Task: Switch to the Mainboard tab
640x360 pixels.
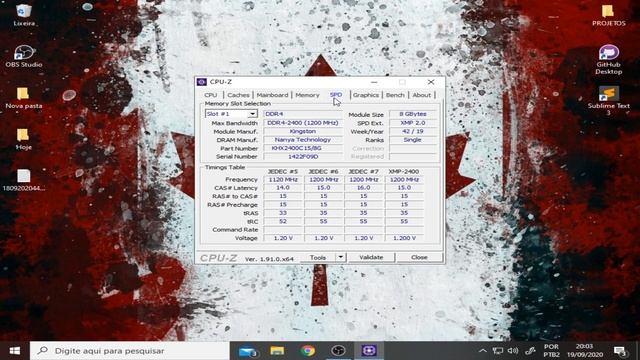Action: pos(272,95)
